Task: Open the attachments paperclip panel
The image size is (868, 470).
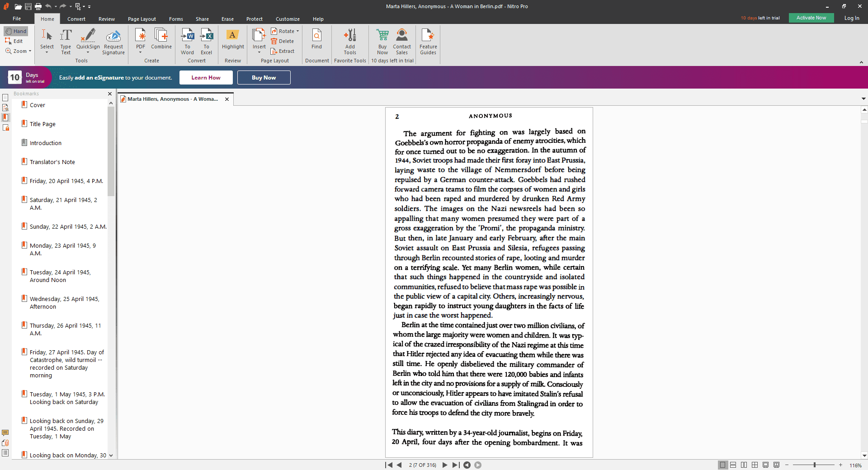Action: (x=5, y=443)
